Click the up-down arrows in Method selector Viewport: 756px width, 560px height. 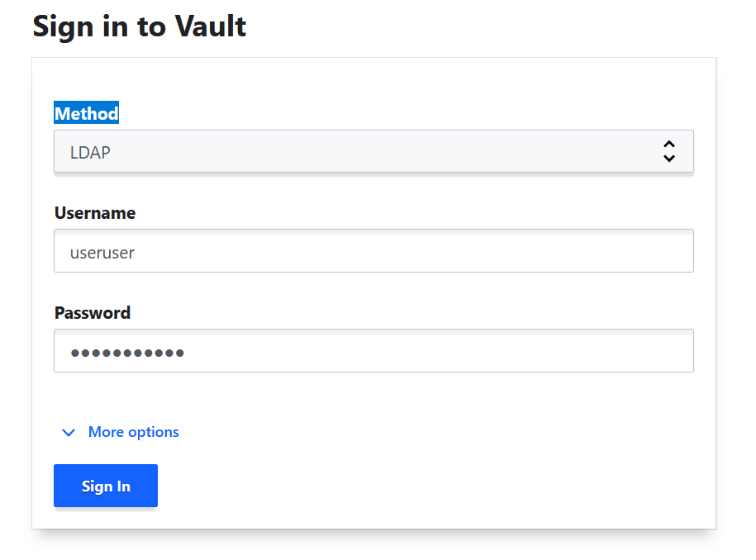coord(669,151)
